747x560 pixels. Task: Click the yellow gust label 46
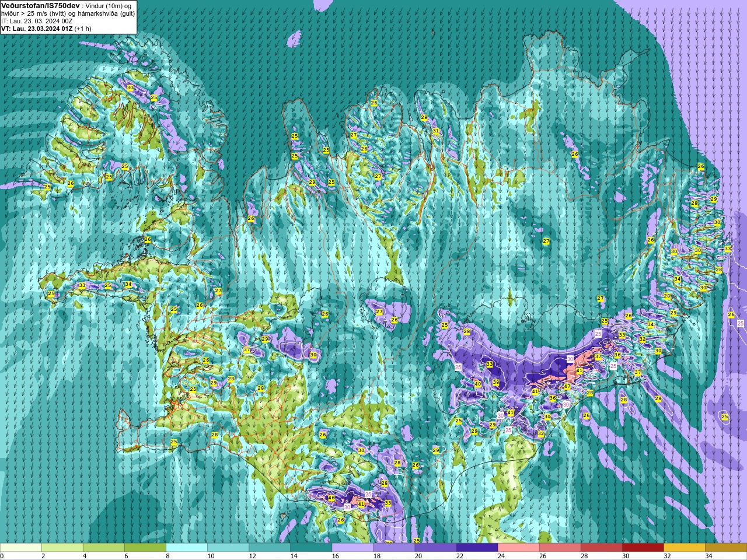(x=331, y=498)
